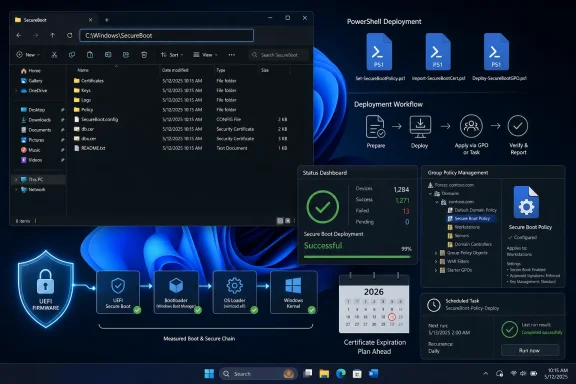The height and width of the screenshot is (384, 576).
Task: Refresh the SecureBoot folder view
Action: point(69,35)
